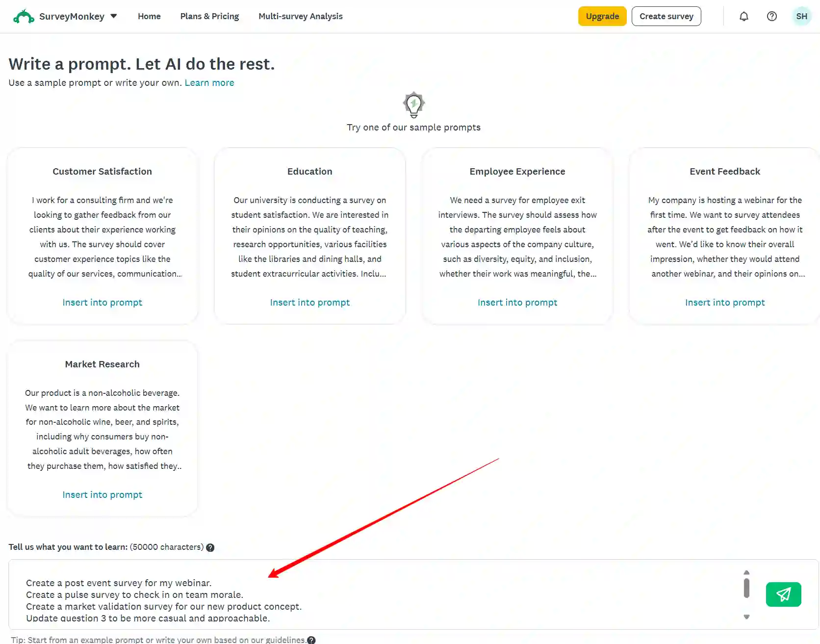Go to the Home menu item
Viewport: 820px width, 644px height.
(x=149, y=16)
